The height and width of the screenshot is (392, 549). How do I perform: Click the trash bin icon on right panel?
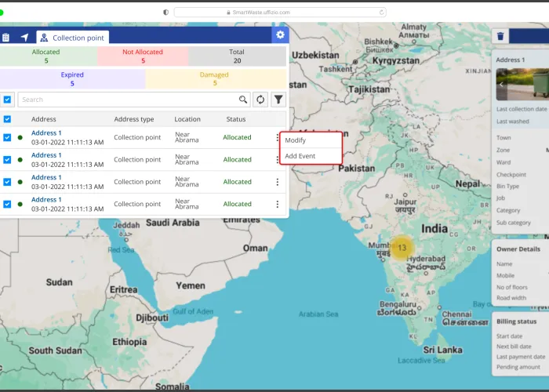(x=501, y=36)
